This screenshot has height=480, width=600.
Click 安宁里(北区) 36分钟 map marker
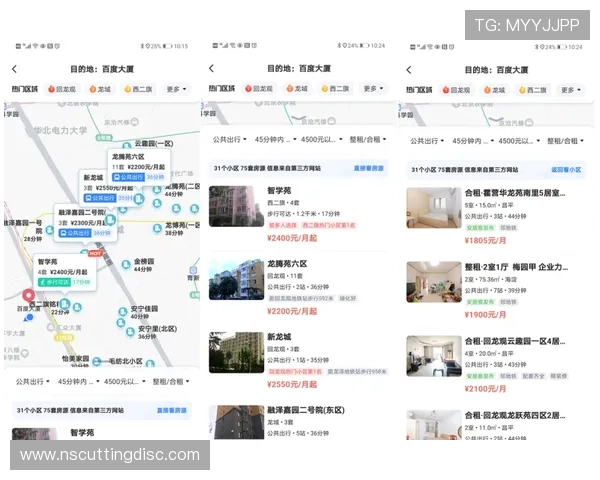point(130,332)
